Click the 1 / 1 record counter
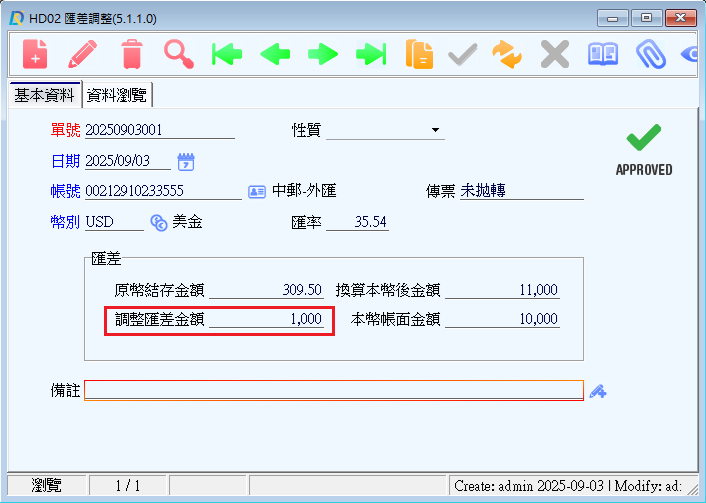The height and width of the screenshot is (503, 706). pos(128,486)
